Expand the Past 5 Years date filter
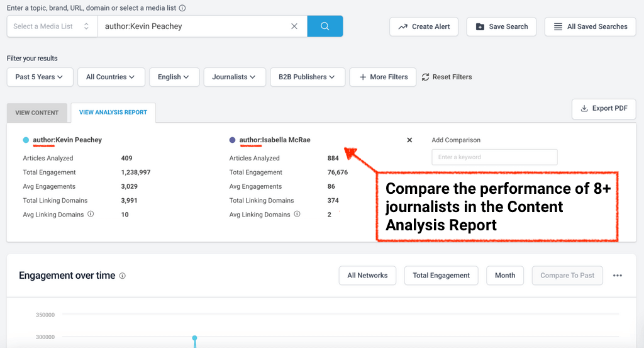644x348 pixels. [x=40, y=77]
